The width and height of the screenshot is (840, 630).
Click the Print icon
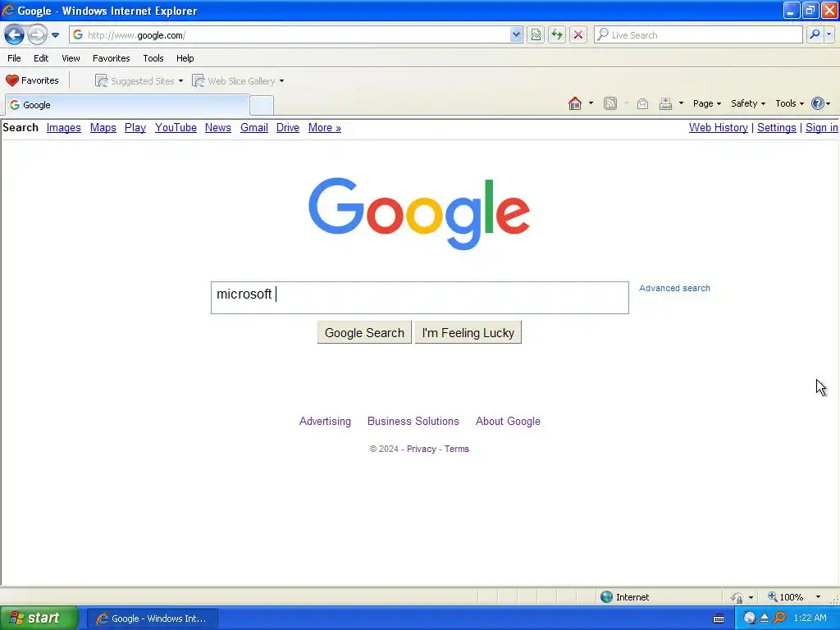tap(665, 103)
